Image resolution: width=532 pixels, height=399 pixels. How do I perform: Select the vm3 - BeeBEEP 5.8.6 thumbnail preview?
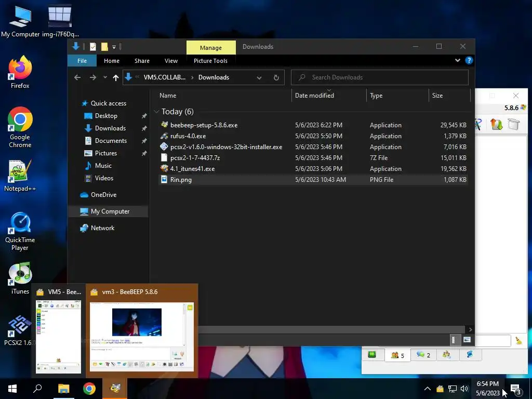coord(142,330)
